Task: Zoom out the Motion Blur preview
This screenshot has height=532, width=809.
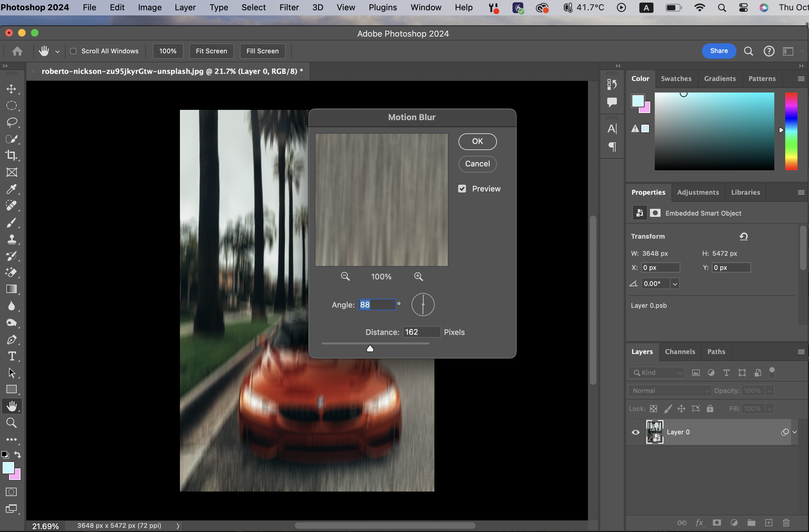Action: click(345, 276)
